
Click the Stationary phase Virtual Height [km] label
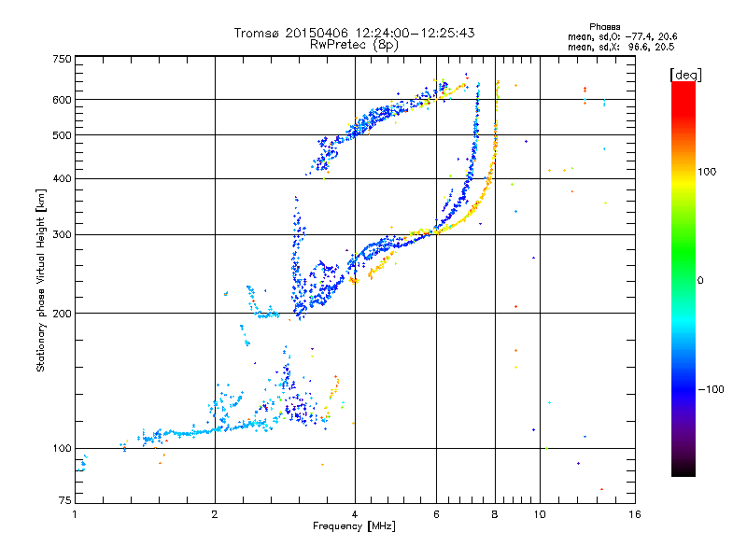tap(41, 280)
